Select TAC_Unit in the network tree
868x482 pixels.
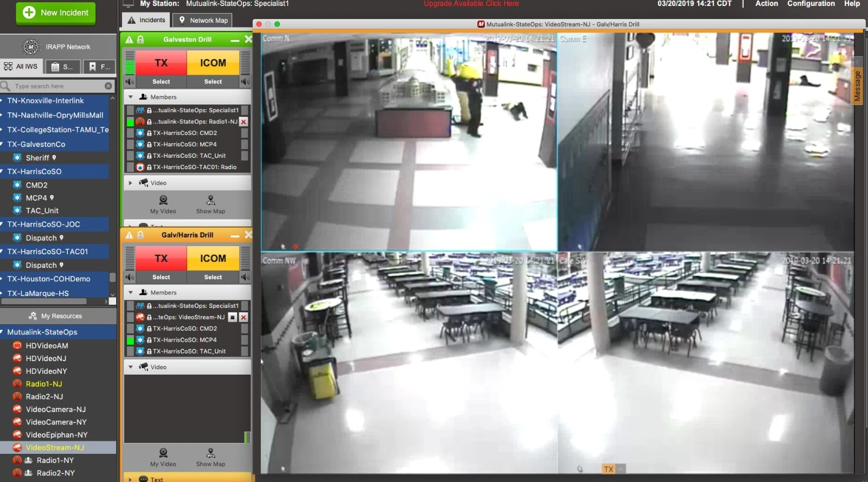pyautogui.click(x=42, y=211)
